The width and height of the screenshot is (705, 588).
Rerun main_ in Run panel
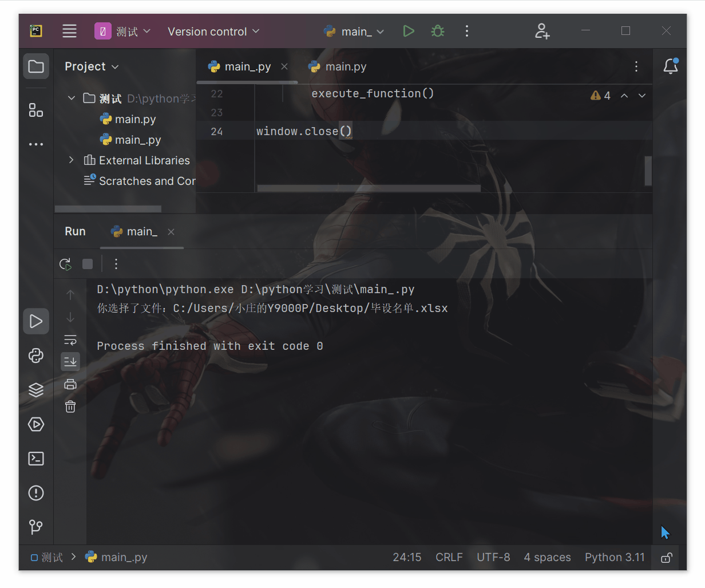[65, 264]
